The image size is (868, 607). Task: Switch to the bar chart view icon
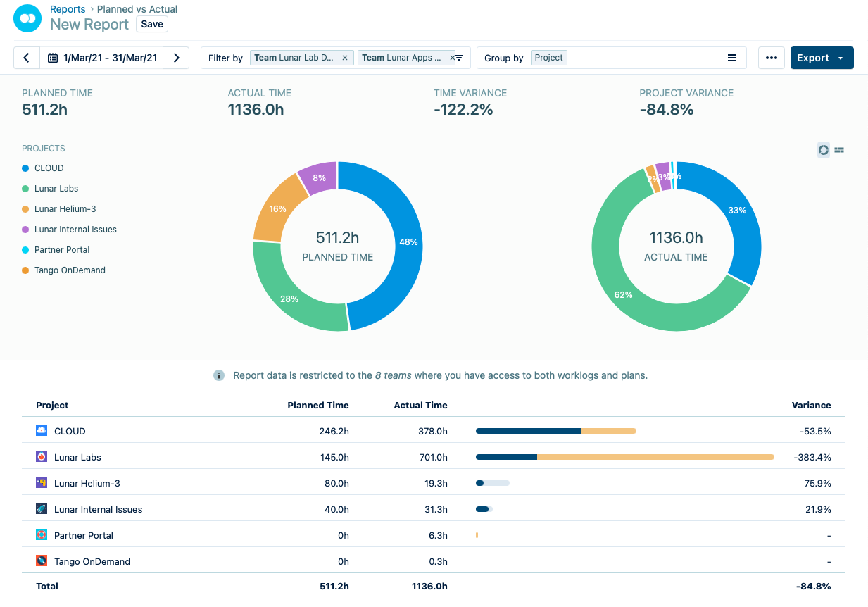pos(838,149)
